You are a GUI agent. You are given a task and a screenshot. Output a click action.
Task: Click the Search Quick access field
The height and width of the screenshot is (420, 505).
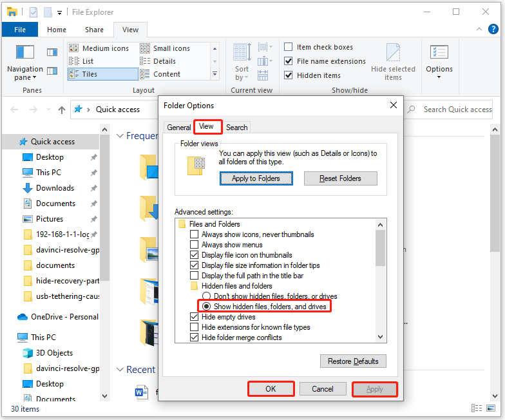tap(450, 110)
